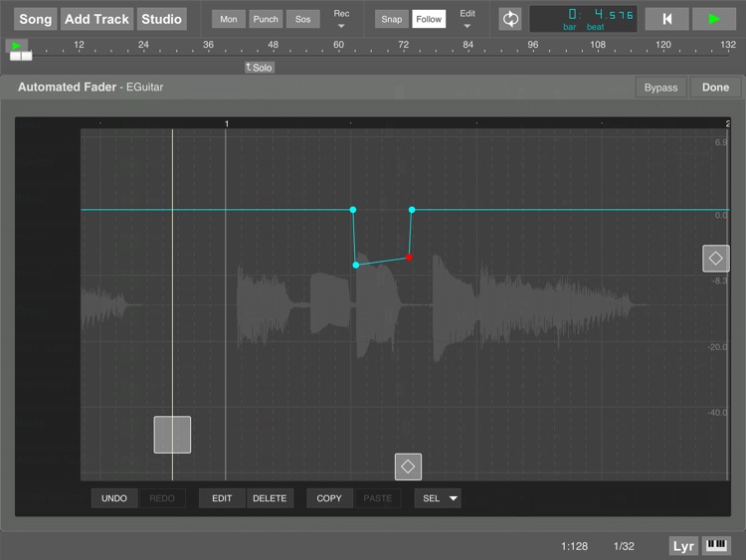
Task: Click bar marker 1 in editor ruler
Action: click(x=227, y=123)
